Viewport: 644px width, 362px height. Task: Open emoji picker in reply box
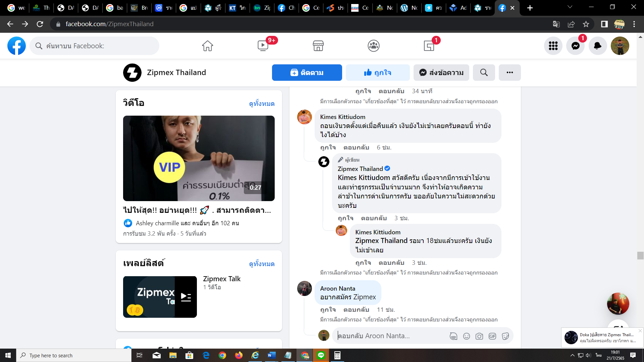point(467,336)
